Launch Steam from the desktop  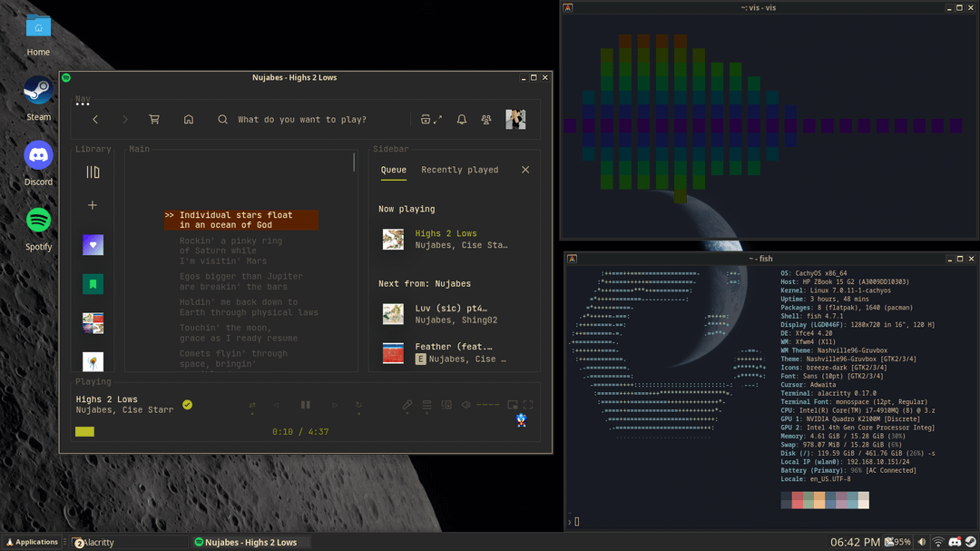[x=38, y=99]
